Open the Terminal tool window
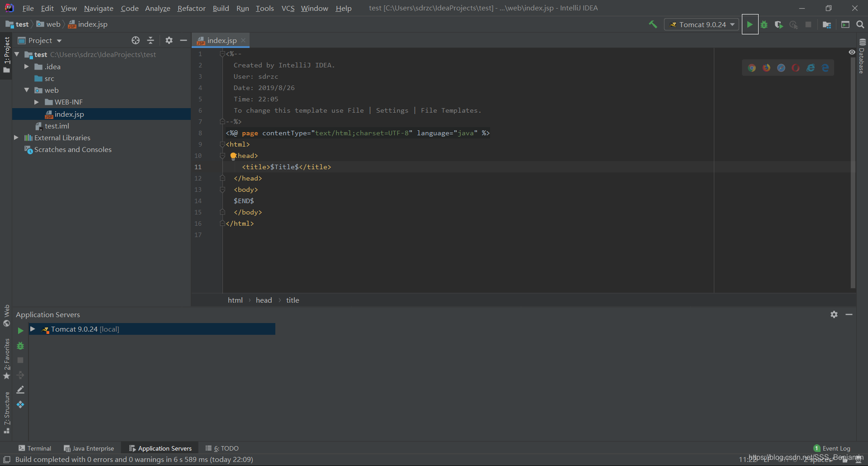Screen dimensions: 868x466 [35, 448]
